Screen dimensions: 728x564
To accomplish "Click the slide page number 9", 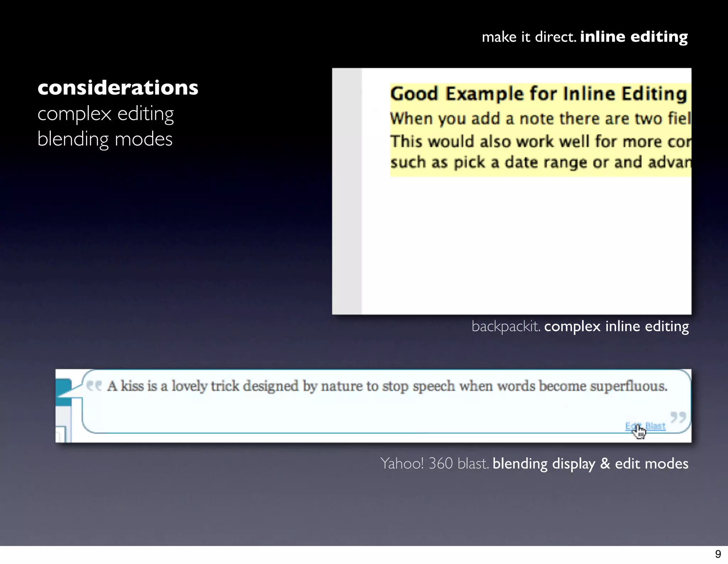I will click(718, 554).
